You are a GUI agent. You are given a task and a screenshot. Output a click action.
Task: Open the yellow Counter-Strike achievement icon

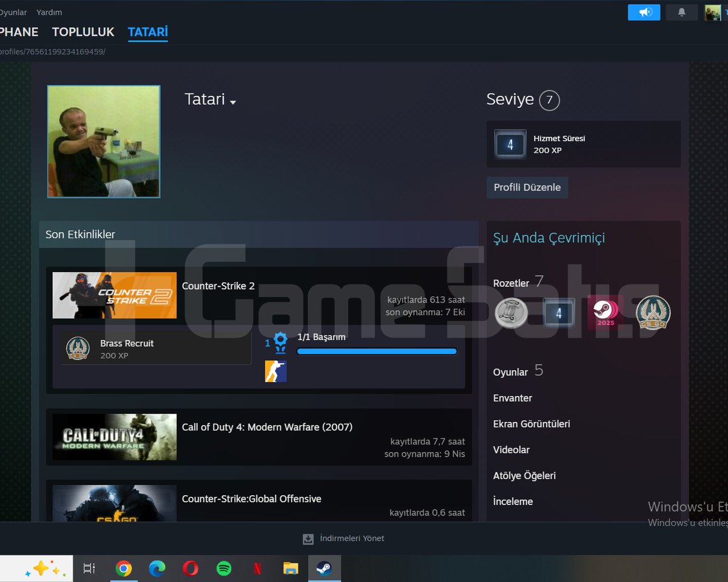coord(275,371)
